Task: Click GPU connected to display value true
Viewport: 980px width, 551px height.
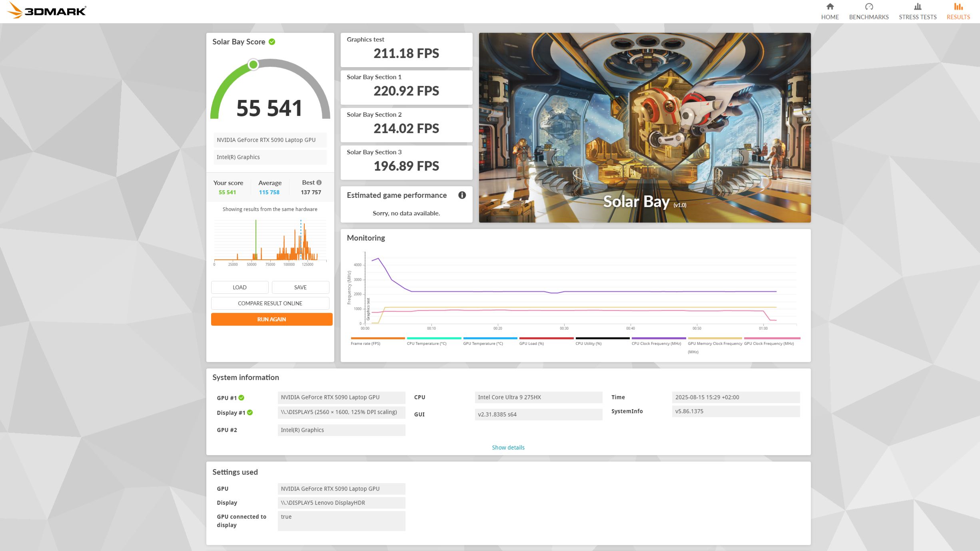Action: (341, 521)
